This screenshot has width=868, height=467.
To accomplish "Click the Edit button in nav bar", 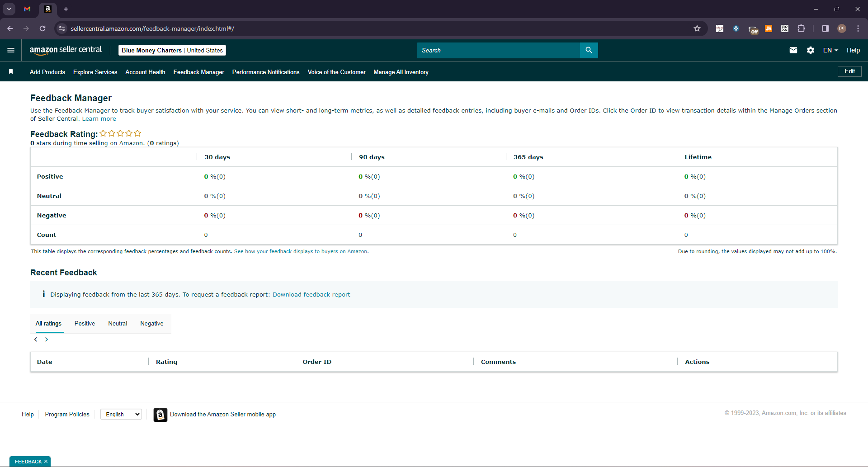I will 849,71.
